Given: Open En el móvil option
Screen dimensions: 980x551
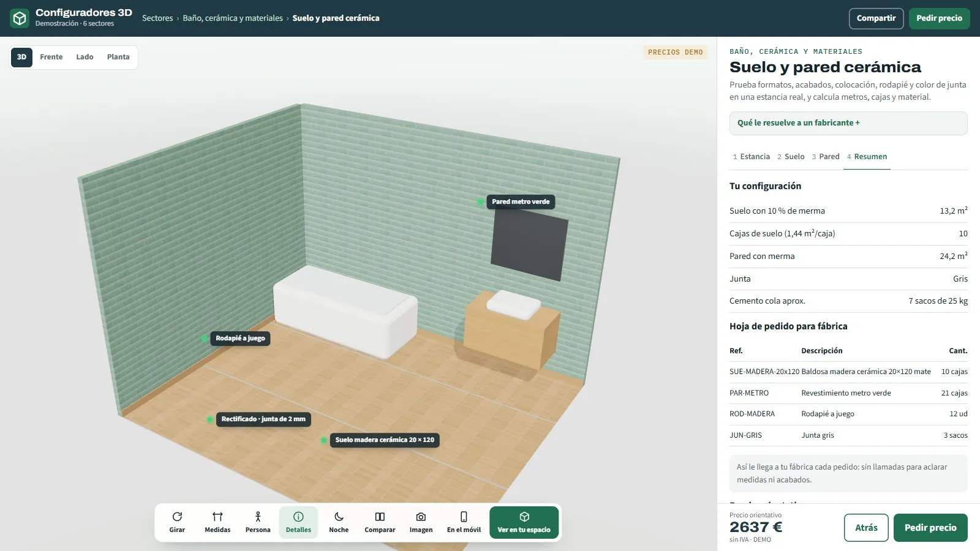Looking at the screenshot, I should click(x=464, y=522).
